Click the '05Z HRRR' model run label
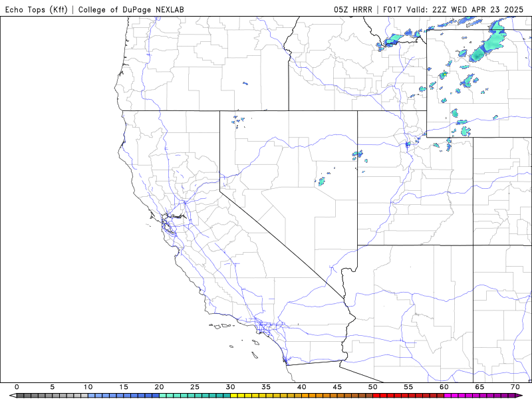532x399 pixels. (x=353, y=9)
